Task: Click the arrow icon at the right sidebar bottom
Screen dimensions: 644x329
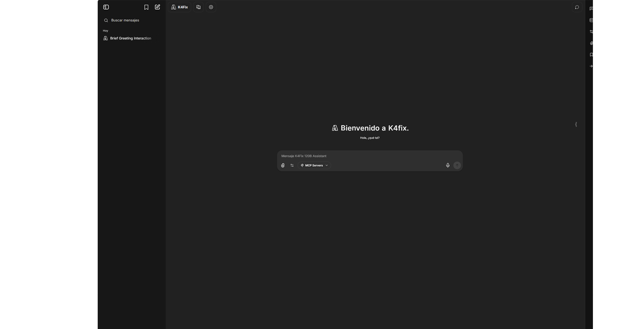Action: [x=592, y=66]
